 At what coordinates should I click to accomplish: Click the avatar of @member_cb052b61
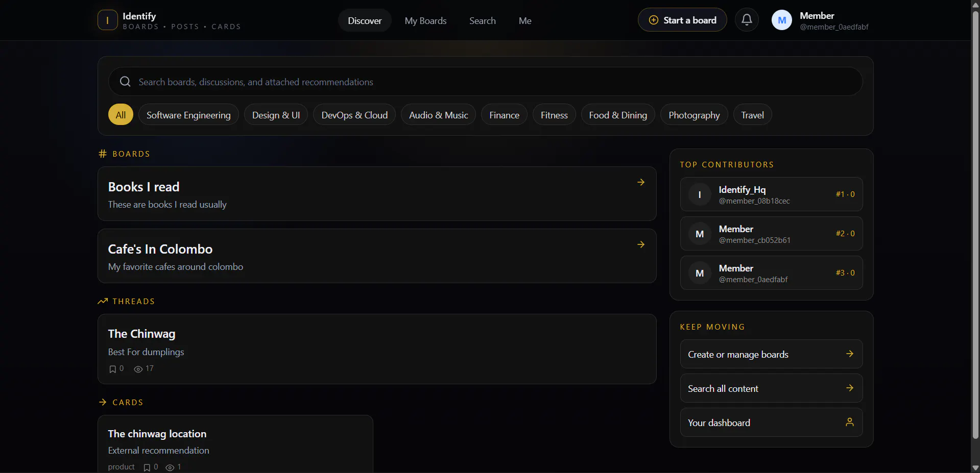(700, 234)
